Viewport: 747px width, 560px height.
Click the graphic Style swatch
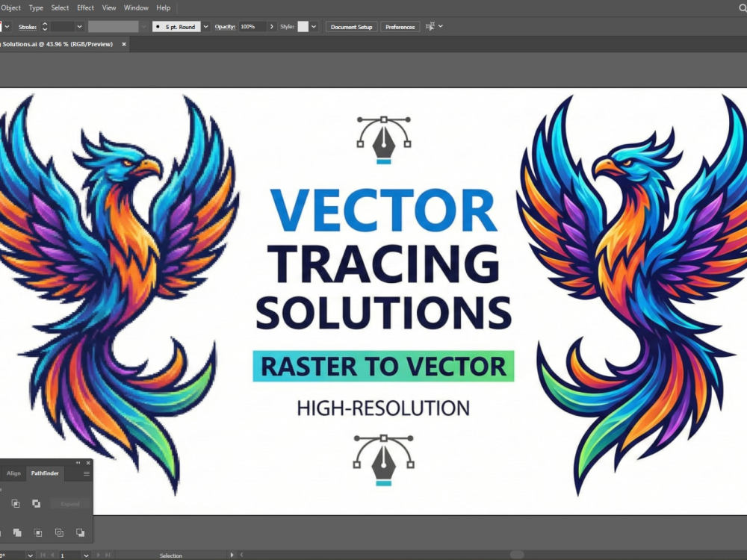pos(303,27)
